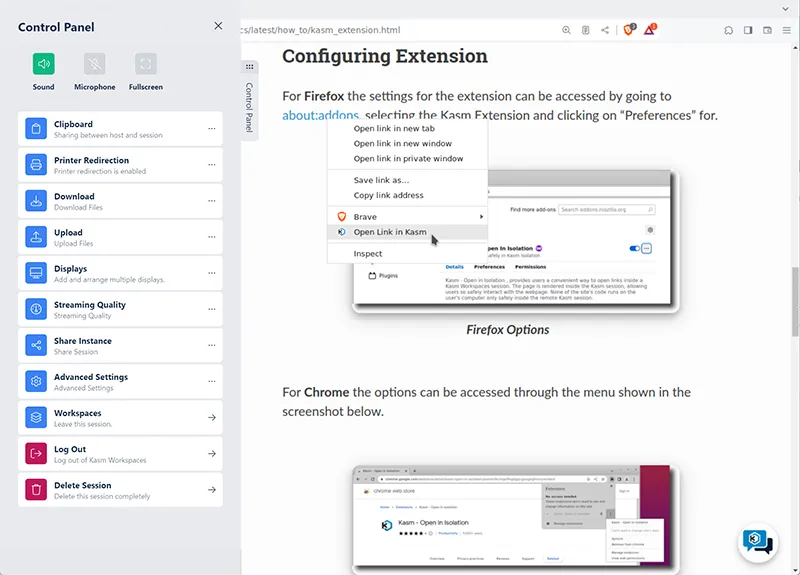Click the Download files icon
The image size is (800, 575).
tap(36, 201)
